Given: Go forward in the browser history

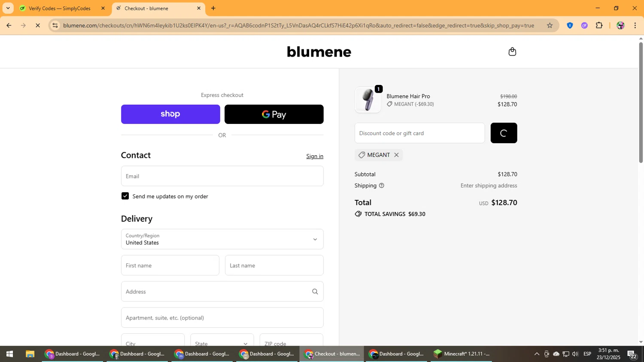Looking at the screenshot, I should (24, 25).
